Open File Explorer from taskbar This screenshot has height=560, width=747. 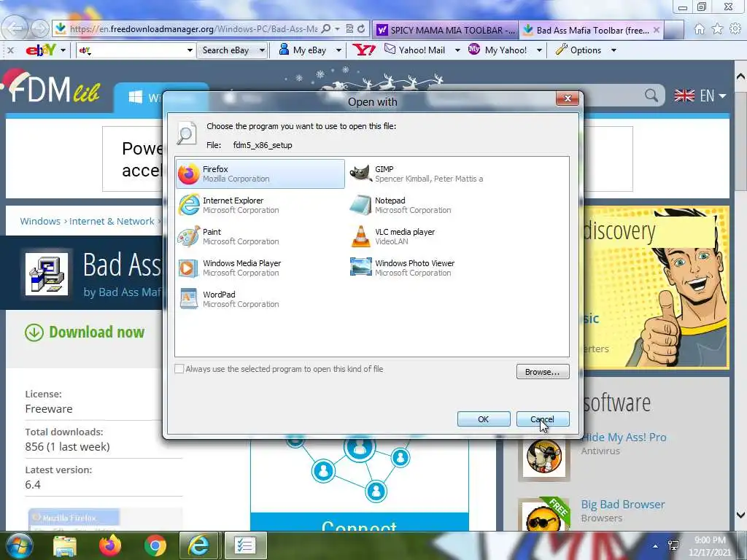(65, 545)
